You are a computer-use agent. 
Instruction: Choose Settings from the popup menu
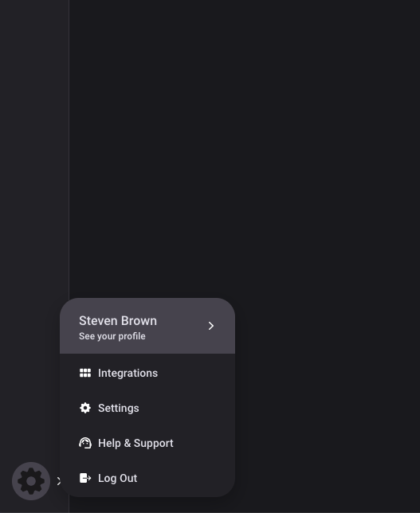coord(147,408)
